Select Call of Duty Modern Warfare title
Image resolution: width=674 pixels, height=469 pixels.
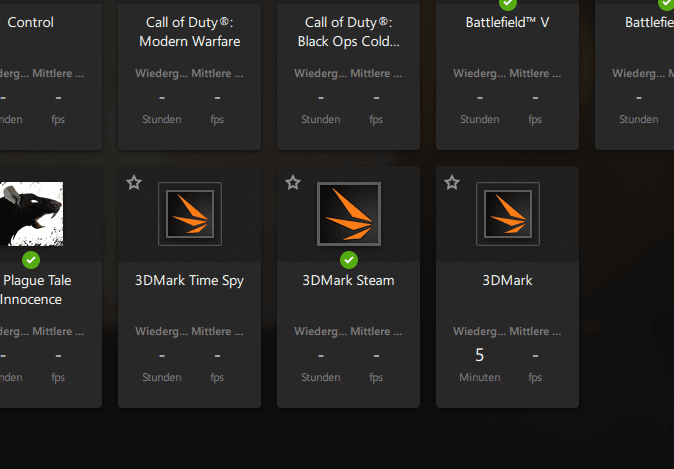pos(190,32)
